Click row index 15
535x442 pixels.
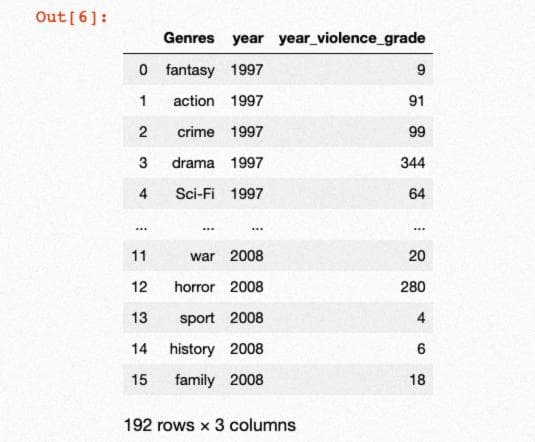coord(139,380)
